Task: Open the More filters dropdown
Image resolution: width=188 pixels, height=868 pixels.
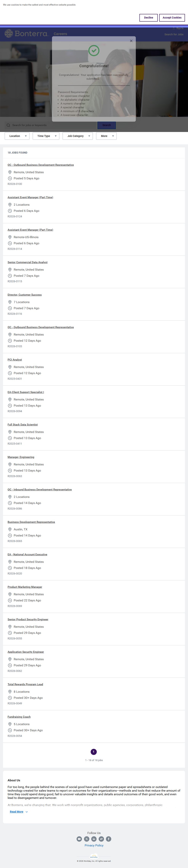Action: [x=106, y=136]
